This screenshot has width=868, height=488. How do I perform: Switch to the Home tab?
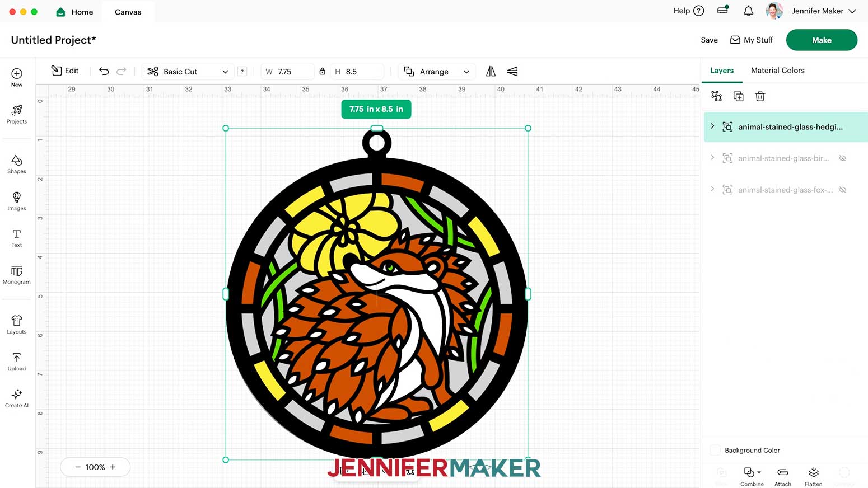75,12
